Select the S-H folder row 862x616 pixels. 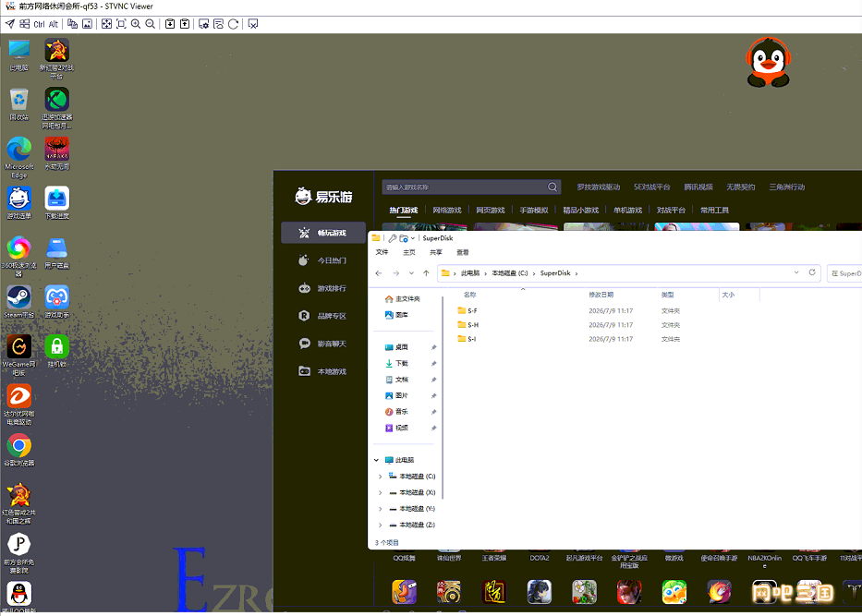click(608, 325)
